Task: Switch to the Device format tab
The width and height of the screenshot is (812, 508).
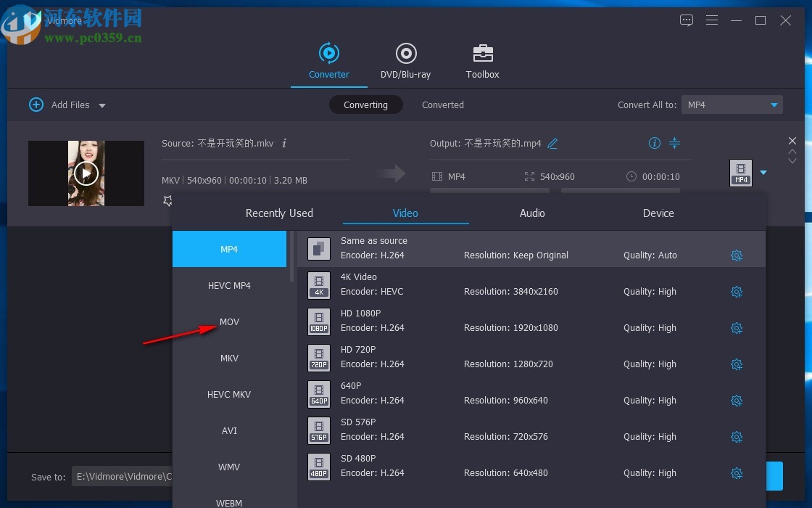Action: coord(658,213)
